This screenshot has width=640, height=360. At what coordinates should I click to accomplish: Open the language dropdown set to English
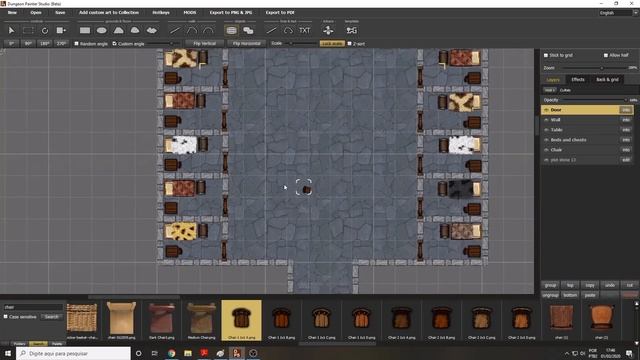click(618, 13)
